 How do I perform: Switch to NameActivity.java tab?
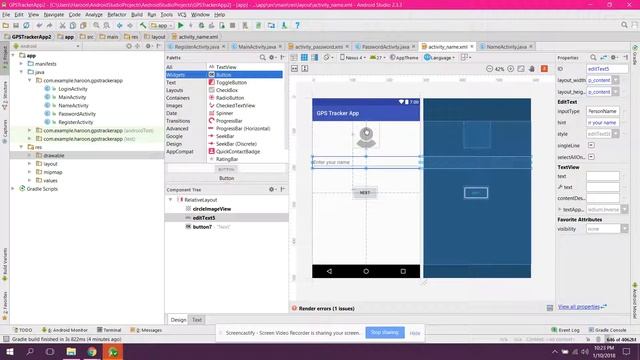pyautogui.click(x=506, y=47)
